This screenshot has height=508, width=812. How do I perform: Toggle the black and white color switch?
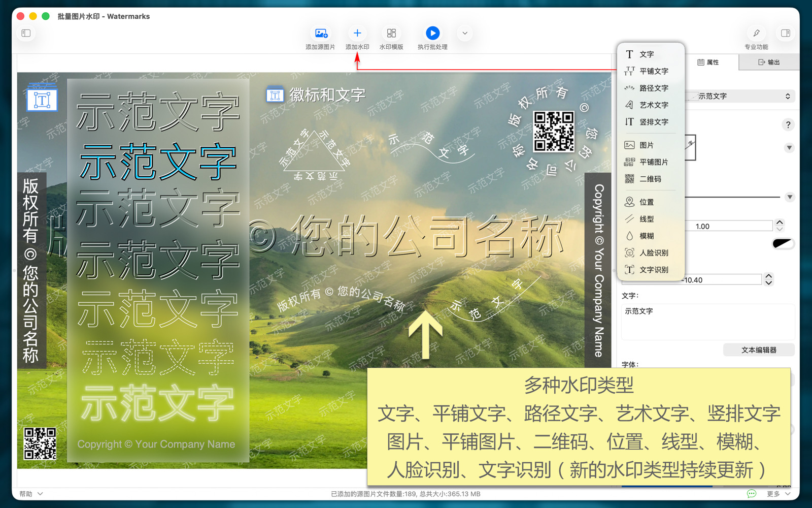coord(783,244)
